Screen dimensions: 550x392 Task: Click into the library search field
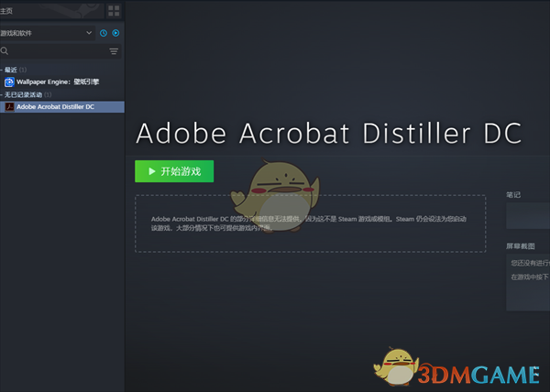coord(60,51)
